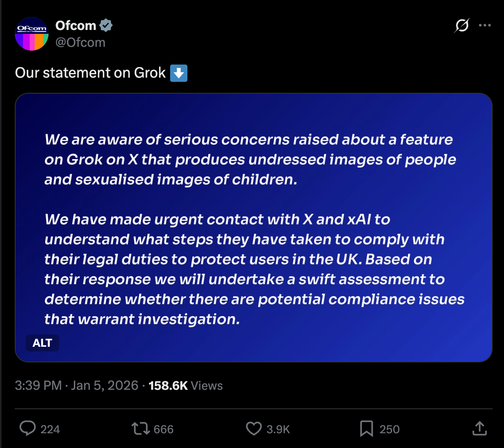
Task: Click the 666 reposts count
Action: [x=163, y=429]
